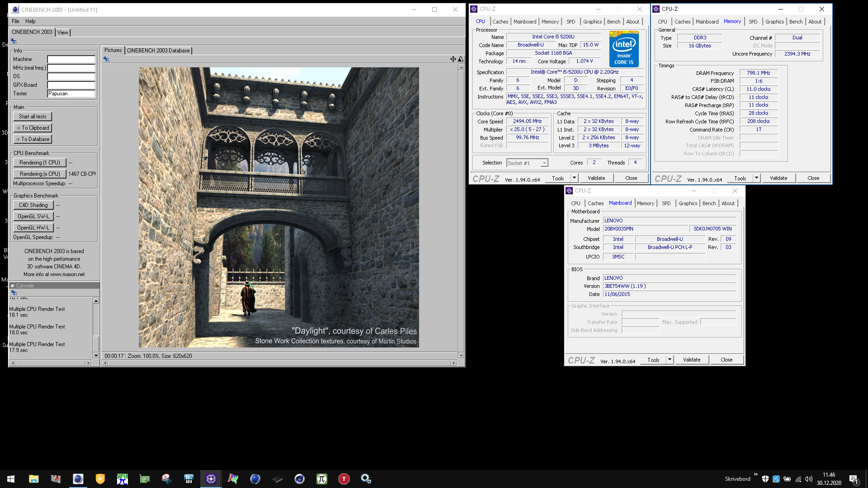This screenshot has width=868, height=488.
Task: Switch to the View tab in CINEBENCH
Action: (63, 33)
